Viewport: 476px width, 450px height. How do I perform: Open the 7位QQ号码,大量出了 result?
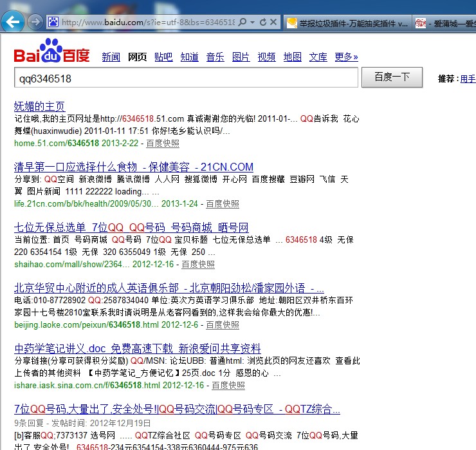pyautogui.click(x=177, y=409)
